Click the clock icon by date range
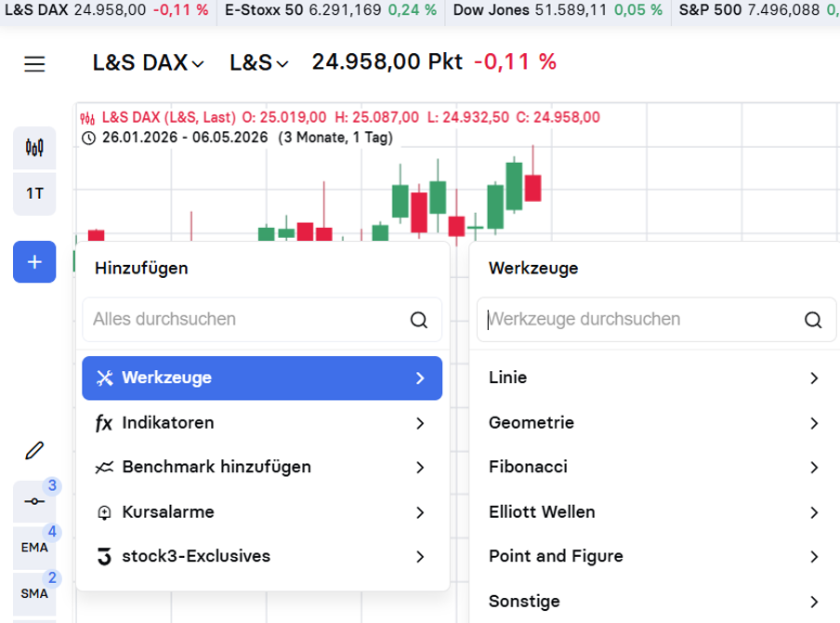 pos(88,139)
